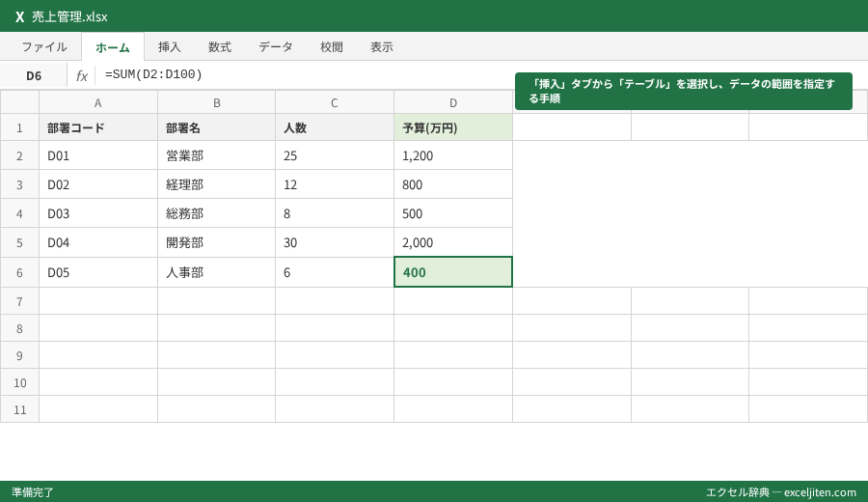
Task: Select the 総務部 cell
Action: [x=216, y=213]
